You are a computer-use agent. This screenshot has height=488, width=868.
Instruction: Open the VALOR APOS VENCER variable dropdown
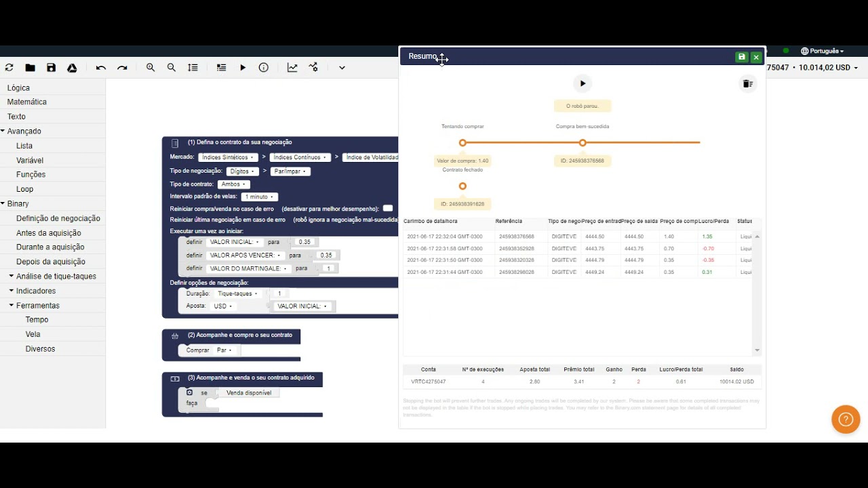click(245, 256)
